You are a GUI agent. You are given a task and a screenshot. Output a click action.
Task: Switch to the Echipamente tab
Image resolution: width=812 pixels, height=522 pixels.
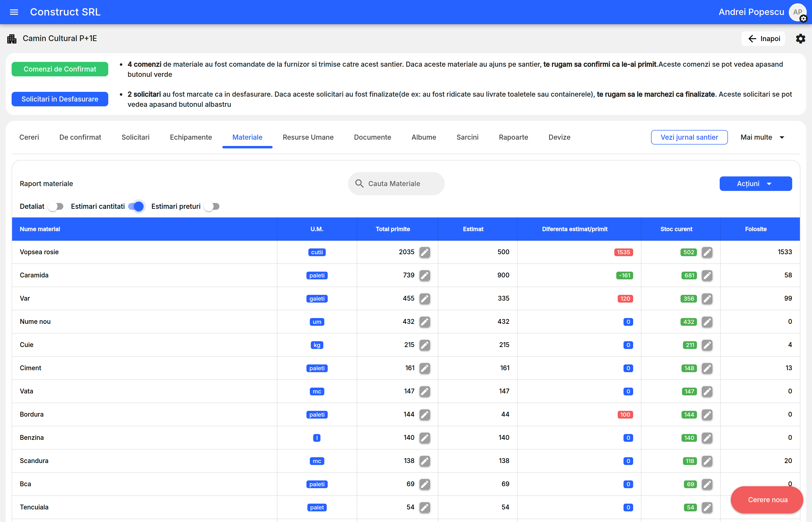tap(191, 137)
